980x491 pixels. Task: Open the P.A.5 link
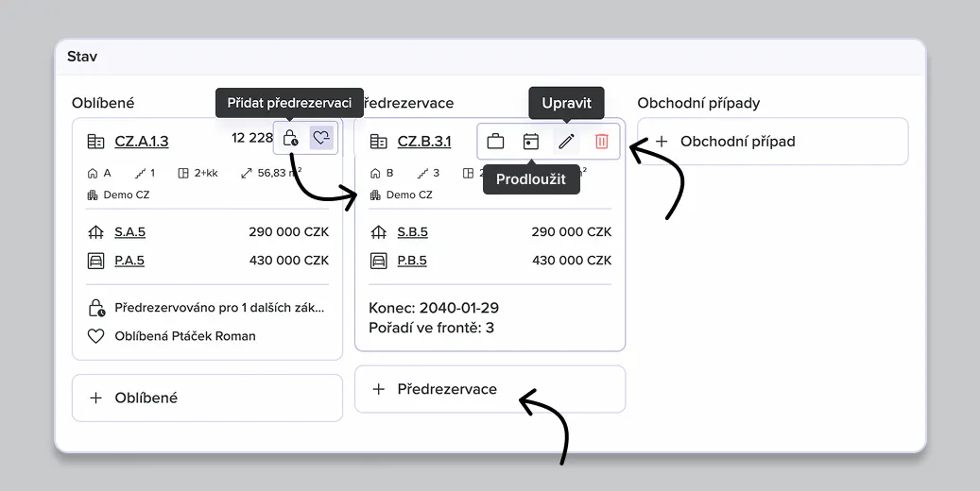point(129,261)
